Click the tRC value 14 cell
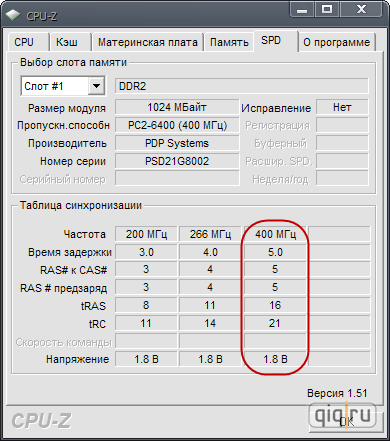Image resolution: width=390 pixels, height=441 pixels. coord(210,323)
